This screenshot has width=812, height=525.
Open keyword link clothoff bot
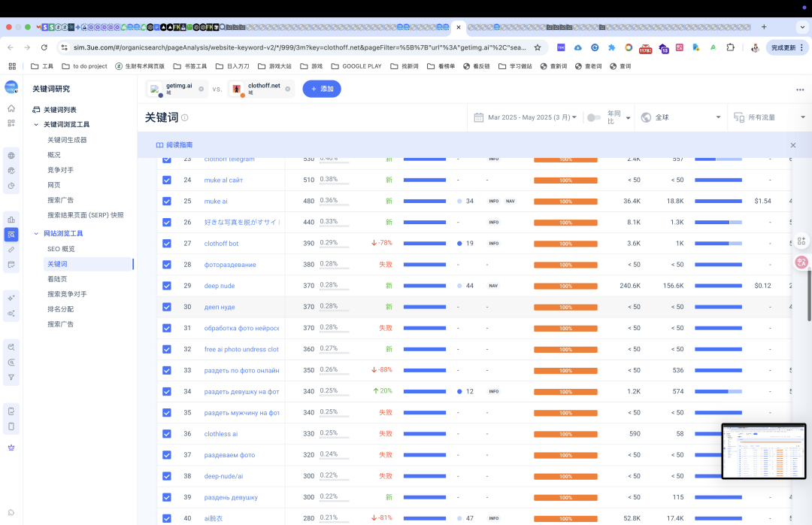click(221, 244)
